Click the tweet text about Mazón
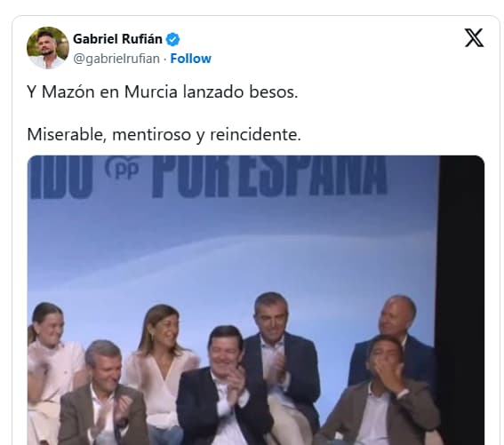Image resolution: width=504 pixels, height=445 pixels. click(x=163, y=91)
